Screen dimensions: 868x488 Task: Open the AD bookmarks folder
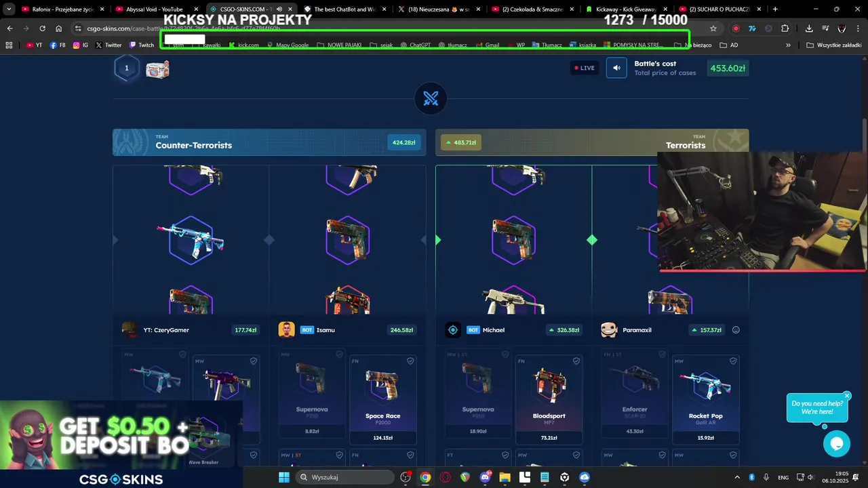click(x=729, y=45)
